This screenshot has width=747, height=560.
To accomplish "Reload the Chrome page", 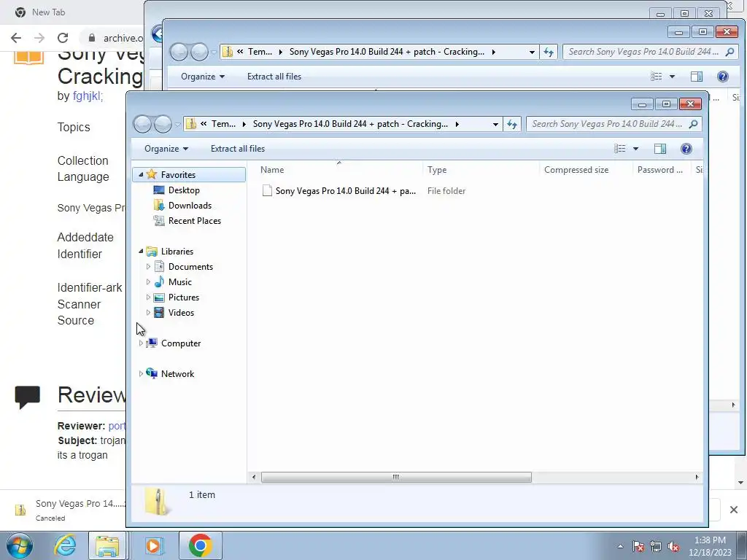I will pos(63,38).
